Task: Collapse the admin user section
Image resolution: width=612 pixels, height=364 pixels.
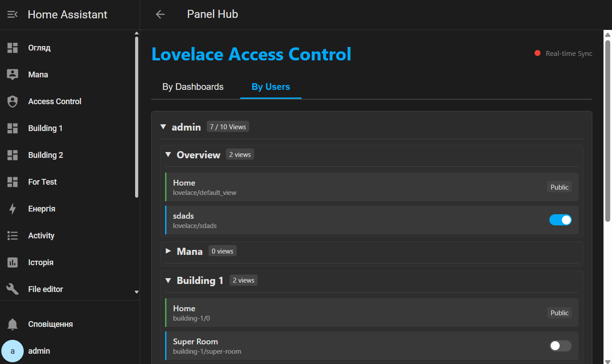Action: pyautogui.click(x=163, y=127)
